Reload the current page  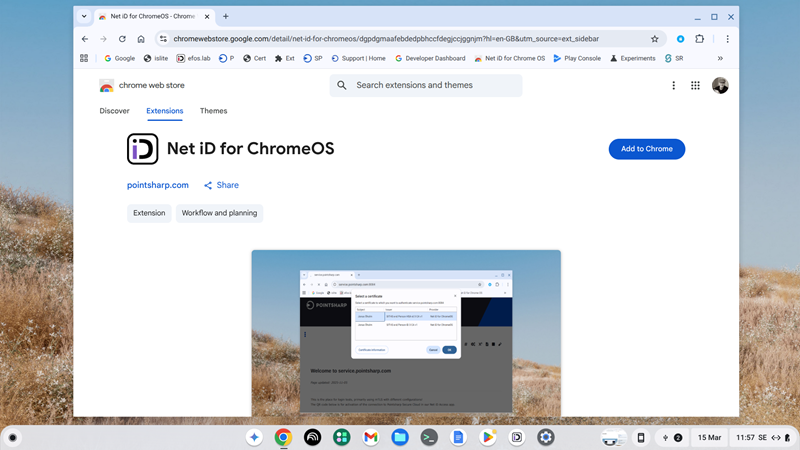point(122,39)
